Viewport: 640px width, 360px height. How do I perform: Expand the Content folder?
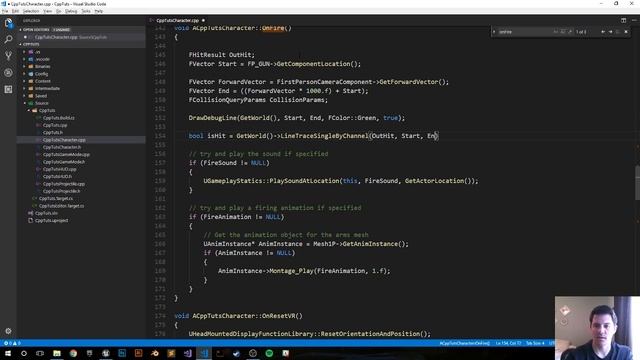tap(42, 81)
